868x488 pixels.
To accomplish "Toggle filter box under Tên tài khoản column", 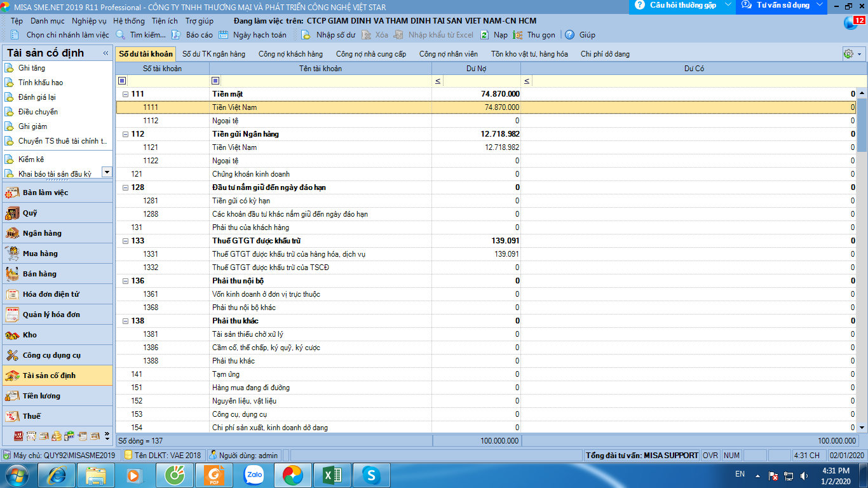I will 215,81.
